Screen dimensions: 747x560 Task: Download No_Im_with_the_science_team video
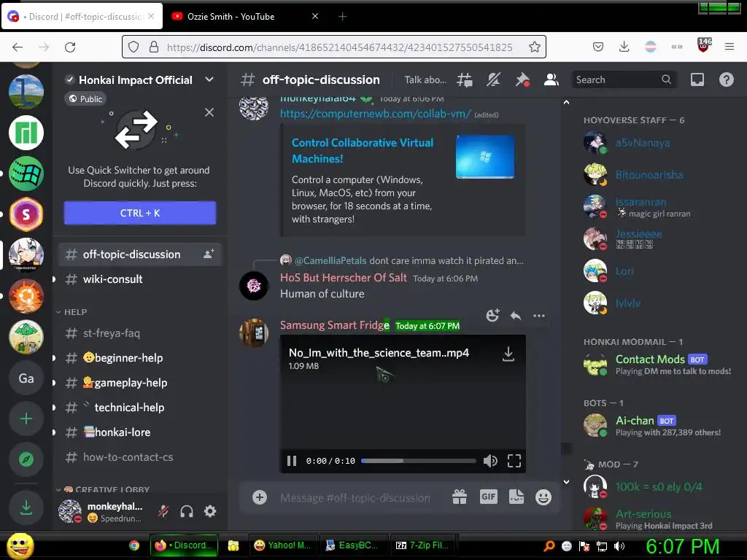(508, 354)
